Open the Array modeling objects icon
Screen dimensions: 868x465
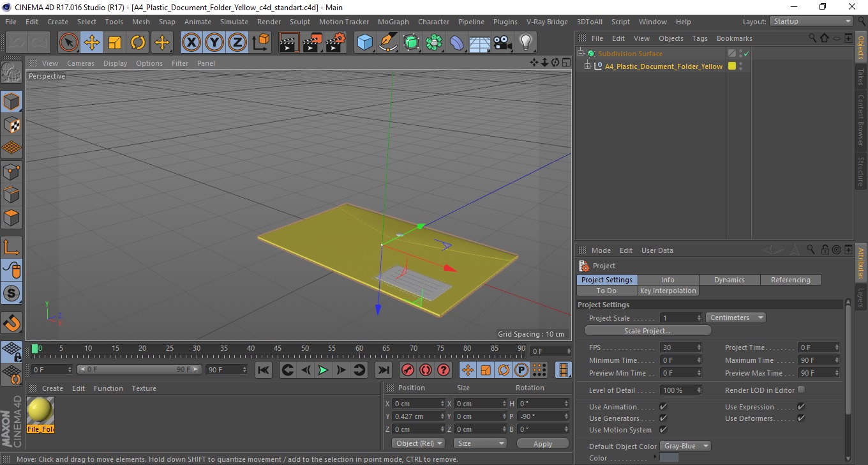tap(434, 43)
